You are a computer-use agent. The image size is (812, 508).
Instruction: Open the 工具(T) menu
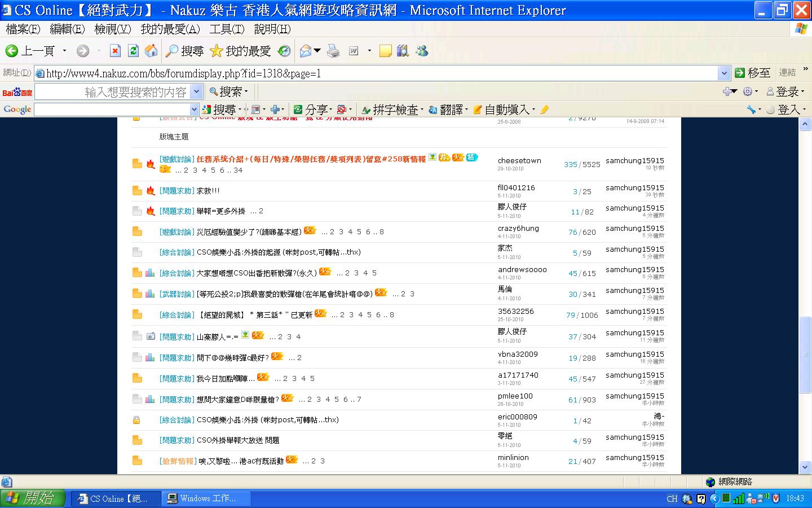pos(227,29)
